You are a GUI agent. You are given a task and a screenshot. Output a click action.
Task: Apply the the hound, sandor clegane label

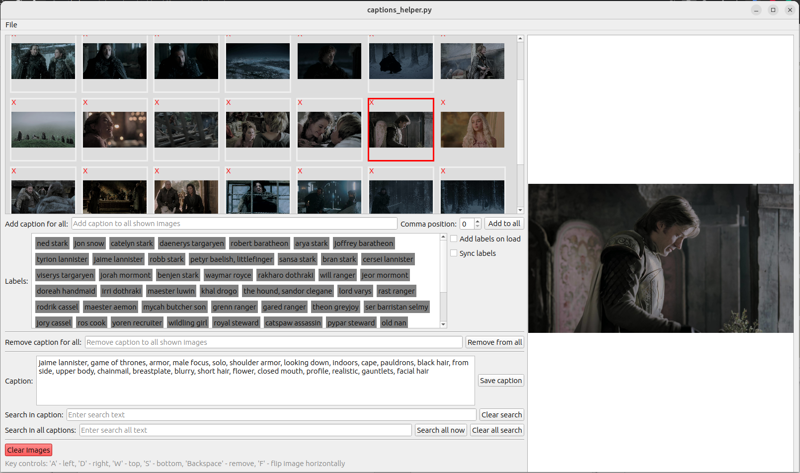click(x=288, y=291)
